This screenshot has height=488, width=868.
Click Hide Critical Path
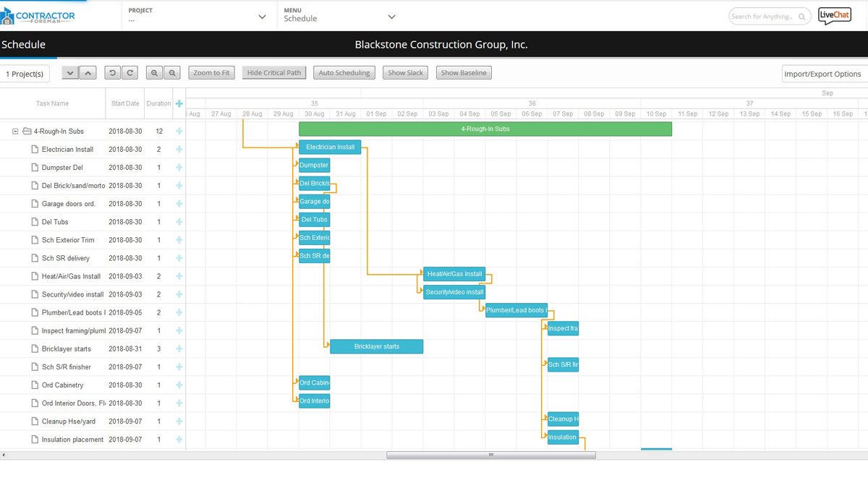click(273, 72)
